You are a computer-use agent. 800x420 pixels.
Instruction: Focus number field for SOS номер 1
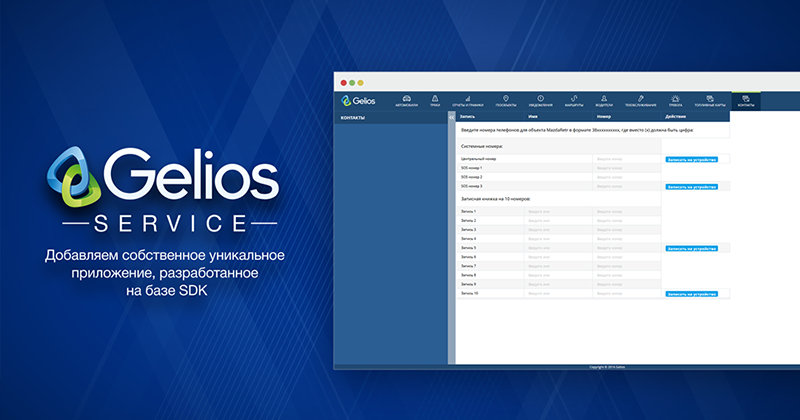627,168
